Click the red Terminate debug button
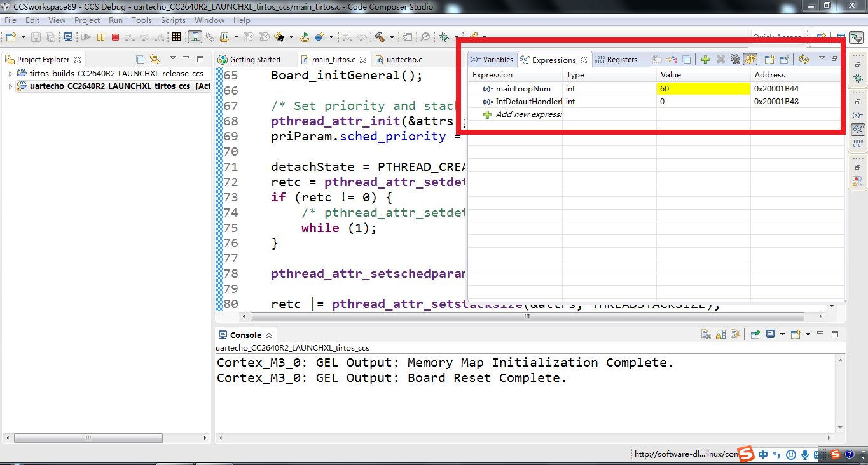Screen dimensions: 868x465 click(x=115, y=37)
